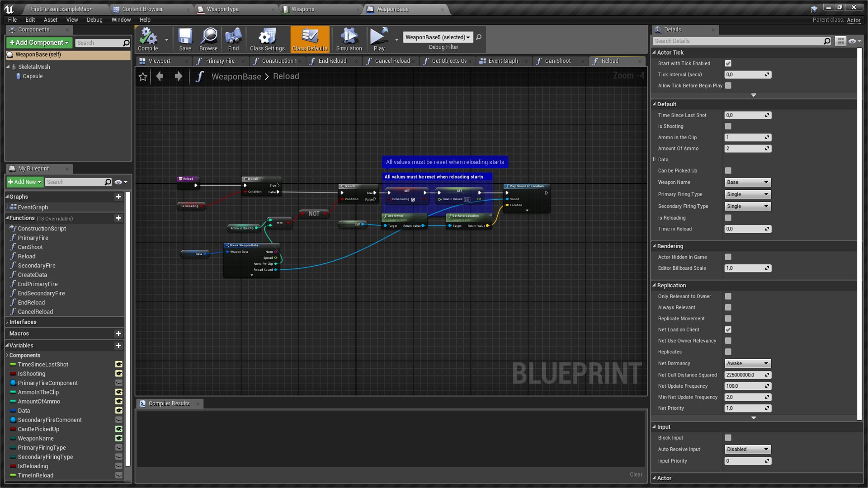Compile the blueprint
868x488 pixels.
pos(149,39)
